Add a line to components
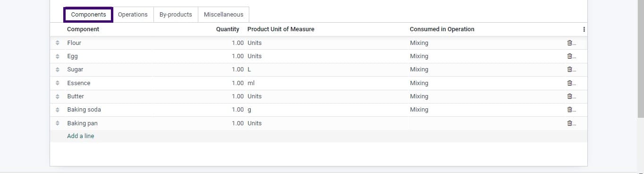644x174 pixels. (80, 136)
